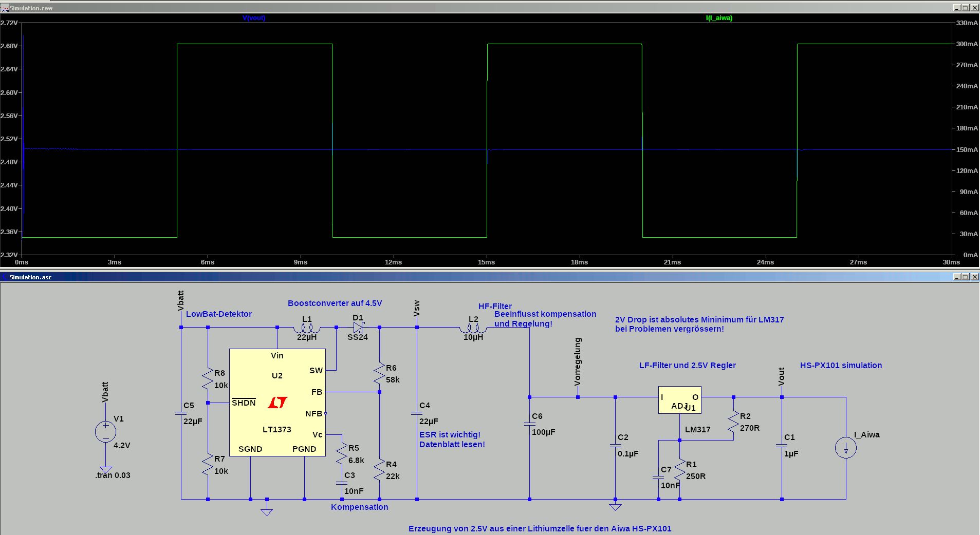Click the 'LF-Filter und 2.5V Regler' comment
980x535 pixels.
tap(688, 366)
